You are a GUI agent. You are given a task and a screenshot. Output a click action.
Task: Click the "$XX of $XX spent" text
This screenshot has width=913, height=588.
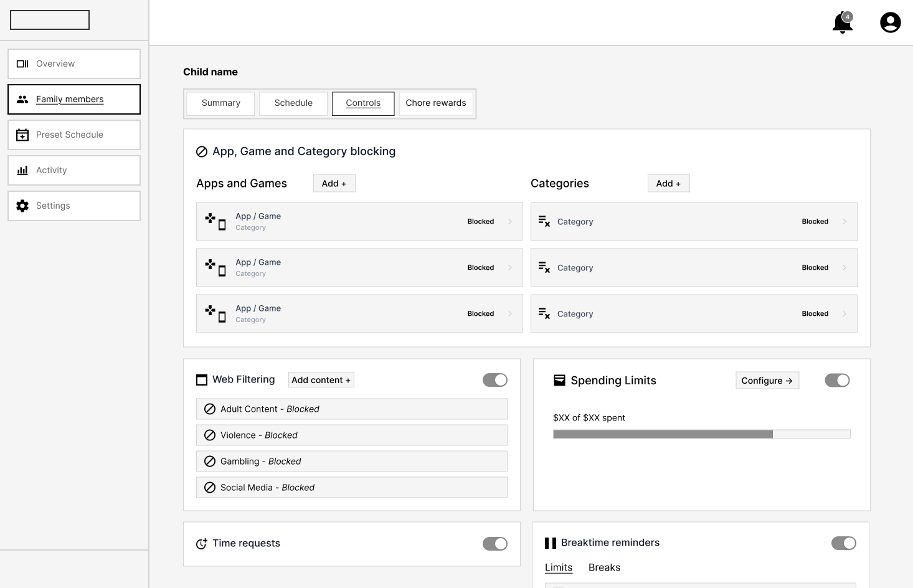tap(589, 418)
